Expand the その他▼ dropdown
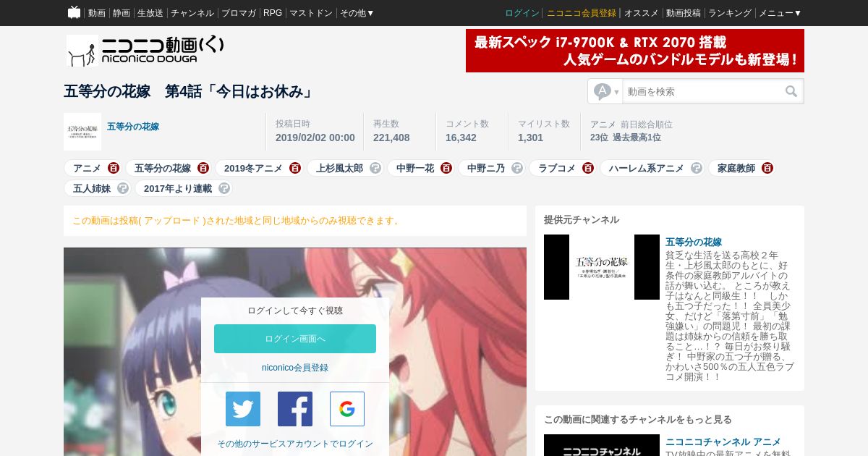 (x=357, y=13)
